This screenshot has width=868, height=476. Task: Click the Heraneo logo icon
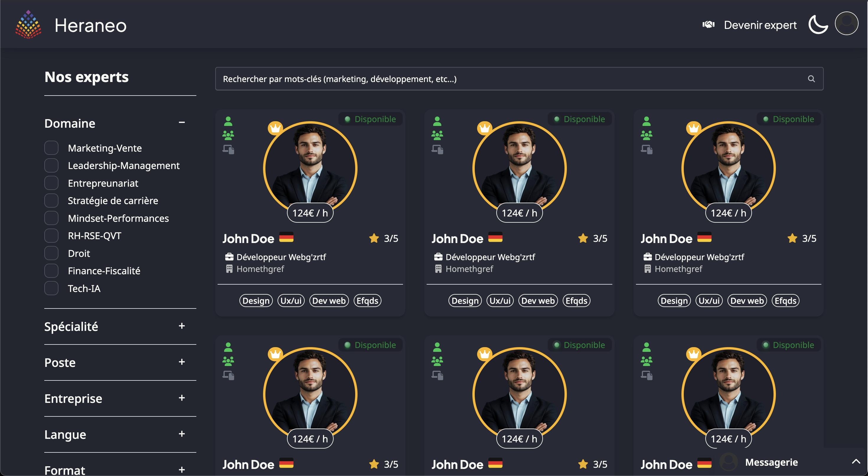28,24
